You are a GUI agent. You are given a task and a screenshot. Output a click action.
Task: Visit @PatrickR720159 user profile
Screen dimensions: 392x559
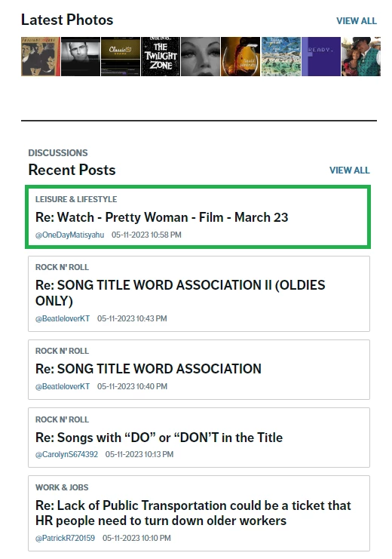coord(65,538)
